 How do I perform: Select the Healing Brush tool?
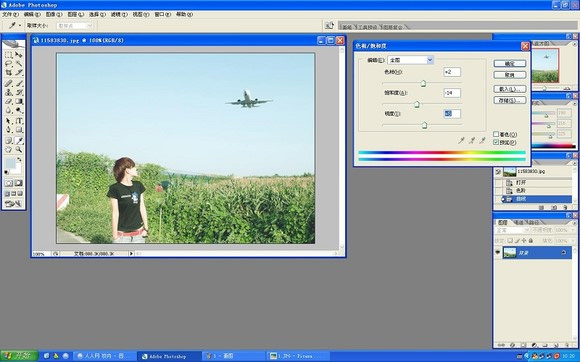pos(9,84)
